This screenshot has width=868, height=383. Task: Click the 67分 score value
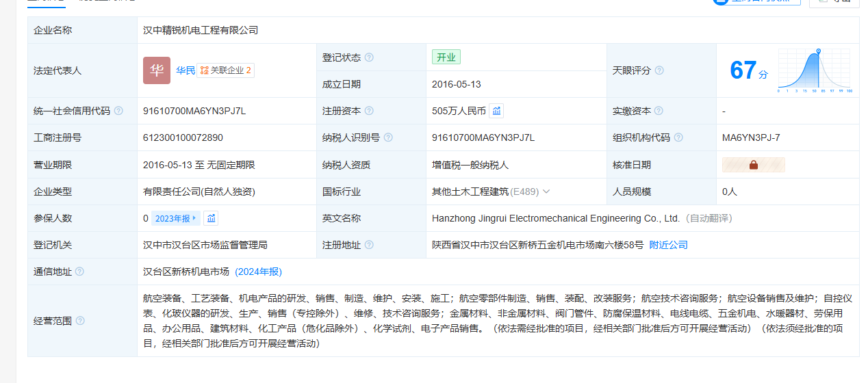tap(749, 70)
